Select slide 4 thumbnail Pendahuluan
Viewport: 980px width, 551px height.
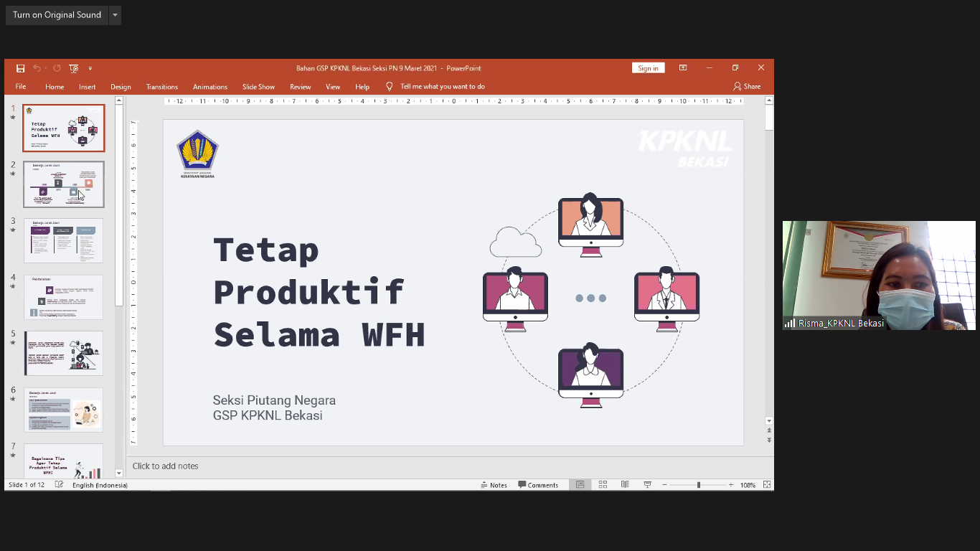click(64, 297)
